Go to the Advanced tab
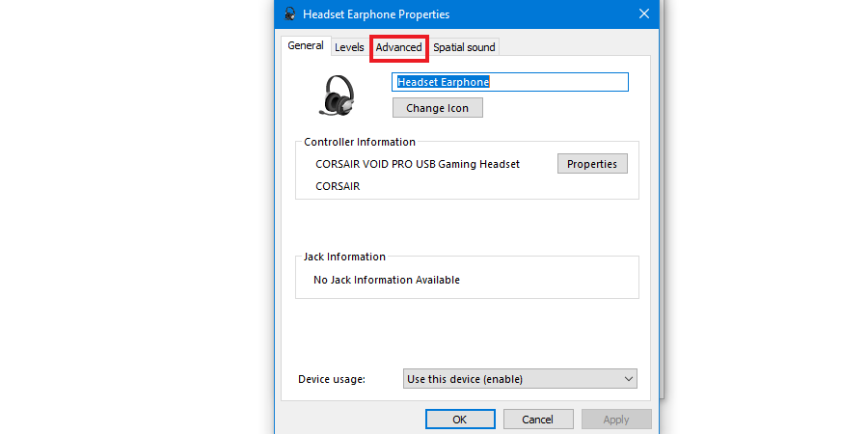 tap(398, 47)
